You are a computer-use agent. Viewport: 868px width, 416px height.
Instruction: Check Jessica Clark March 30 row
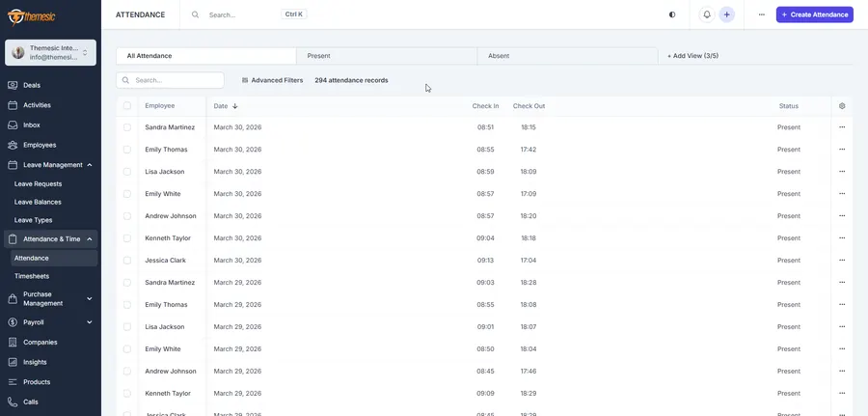127,261
